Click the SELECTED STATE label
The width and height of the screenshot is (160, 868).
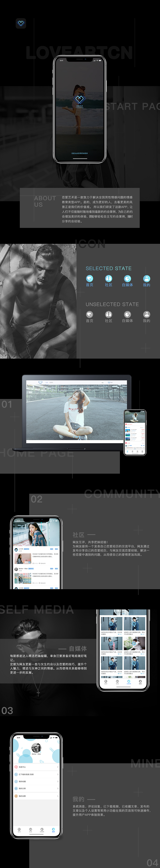pyautogui.click(x=109, y=268)
